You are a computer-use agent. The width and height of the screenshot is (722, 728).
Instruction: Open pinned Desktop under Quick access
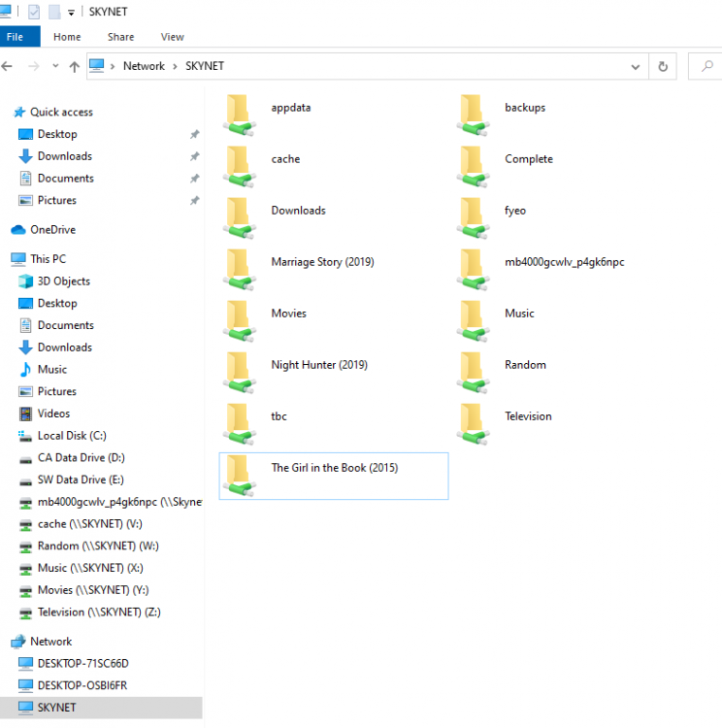click(57, 134)
